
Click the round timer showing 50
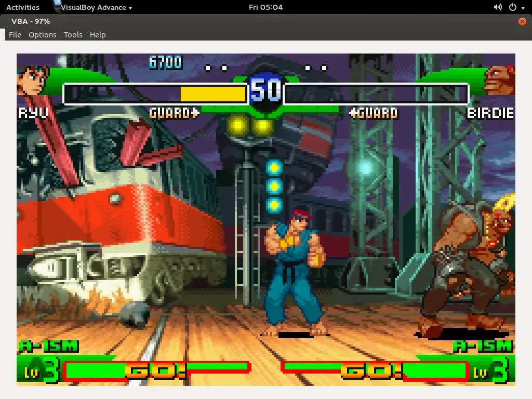pos(265,90)
